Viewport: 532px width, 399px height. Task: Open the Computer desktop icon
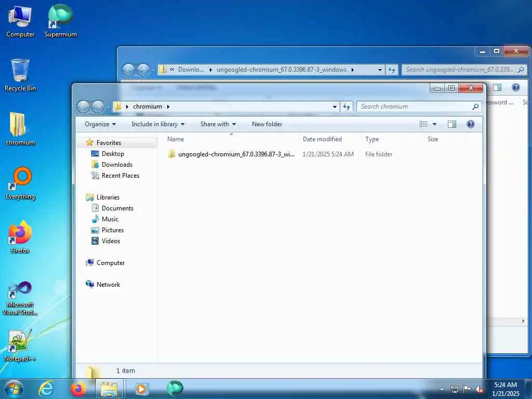click(x=20, y=21)
